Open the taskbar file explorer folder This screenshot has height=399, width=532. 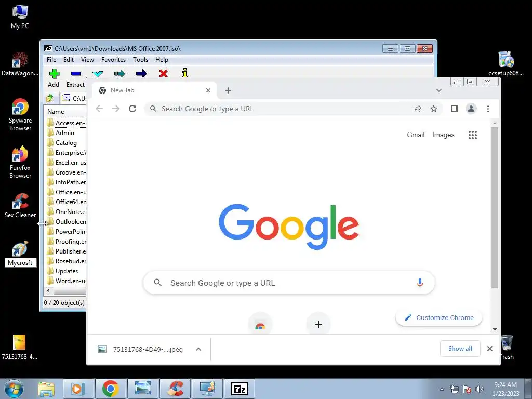[46, 389]
